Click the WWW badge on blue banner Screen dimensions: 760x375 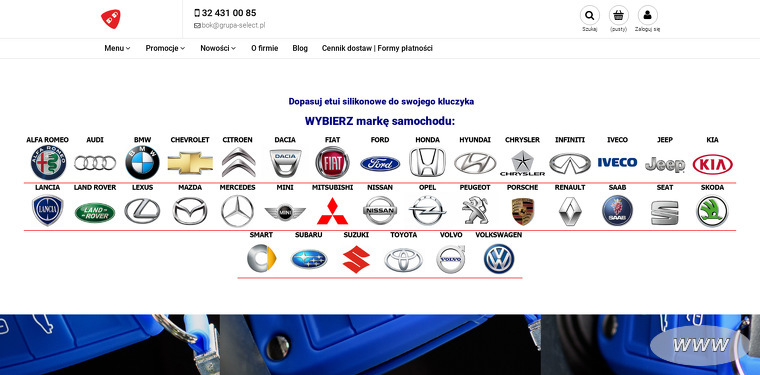pyautogui.click(x=700, y=345)
